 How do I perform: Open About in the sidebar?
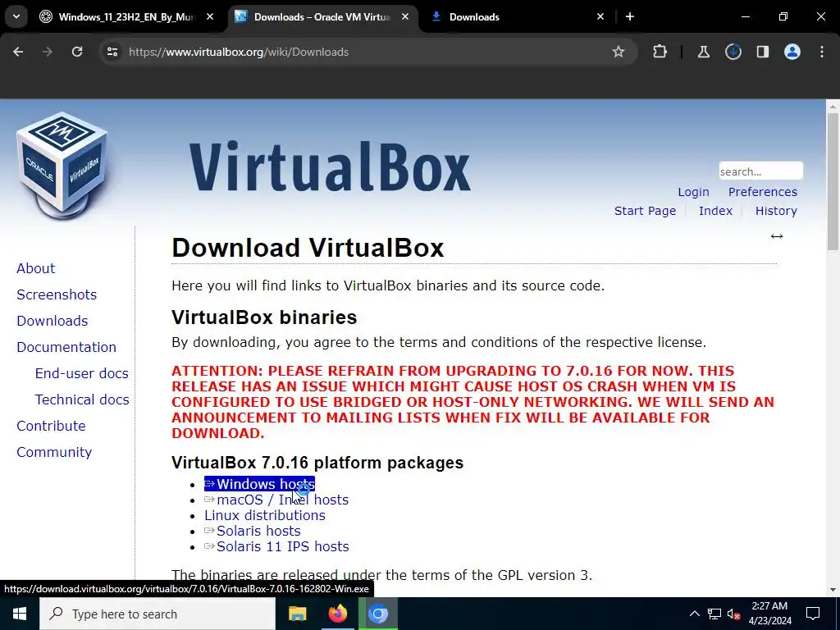pyautogui.click(x=36, y=268)
